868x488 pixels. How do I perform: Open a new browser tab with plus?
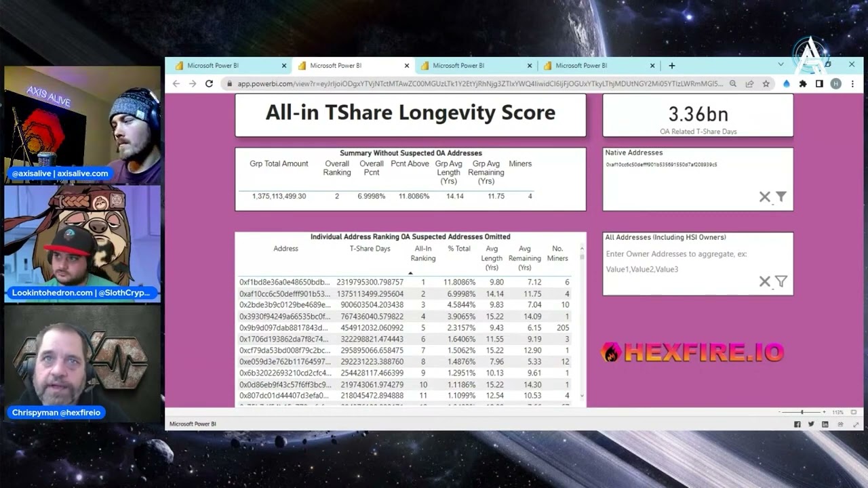[x=671, y=66]
